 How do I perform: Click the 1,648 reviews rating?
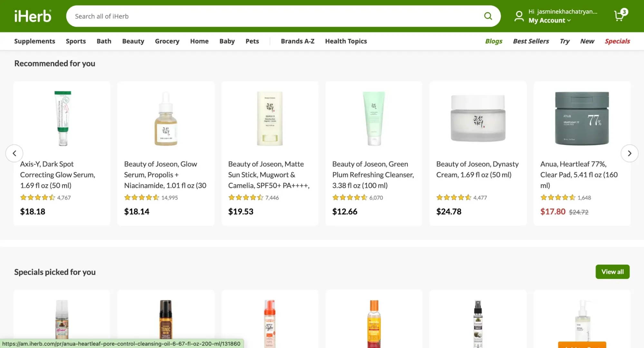tap(566, 197)
